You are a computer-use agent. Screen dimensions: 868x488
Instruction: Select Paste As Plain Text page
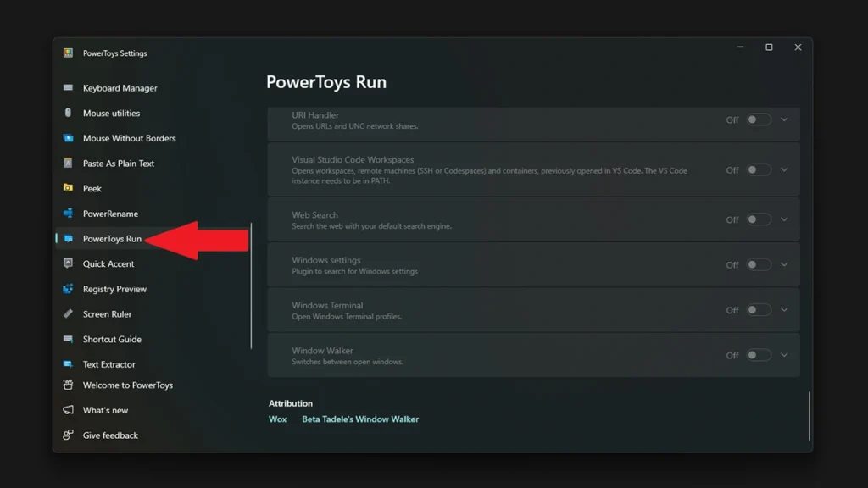click(x=119, y=164)
